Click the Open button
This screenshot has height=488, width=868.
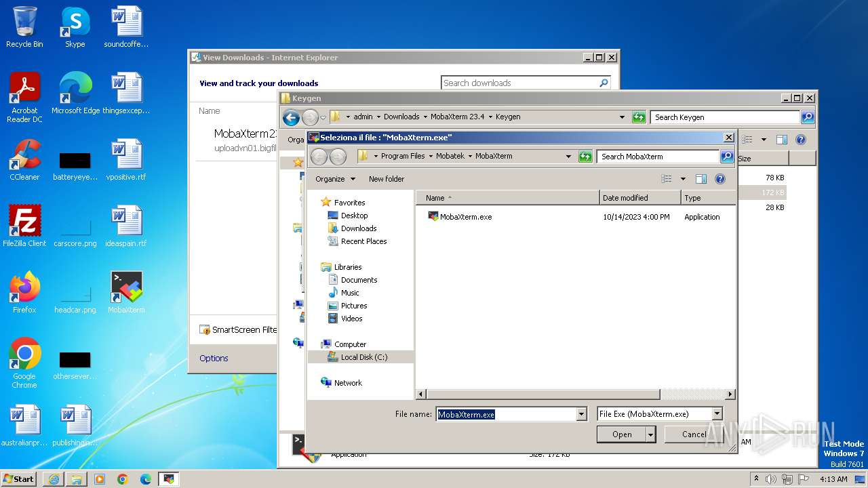click(x=622, y=434)
